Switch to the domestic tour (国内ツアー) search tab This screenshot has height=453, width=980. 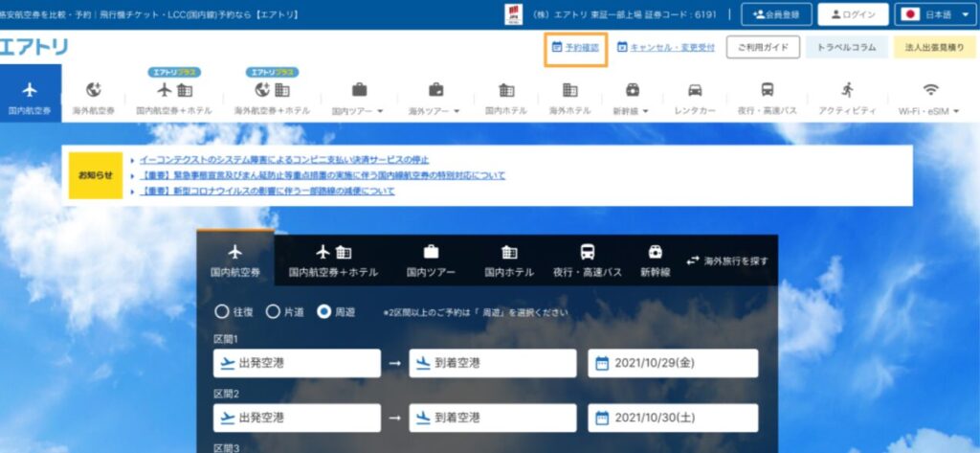pos(431,260)
